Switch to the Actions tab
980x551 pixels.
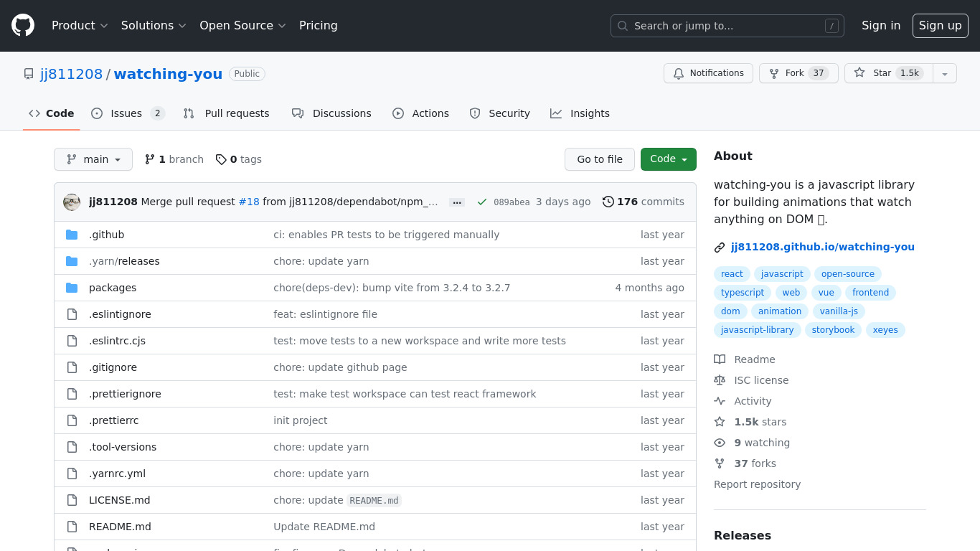[x=421, y=113]
